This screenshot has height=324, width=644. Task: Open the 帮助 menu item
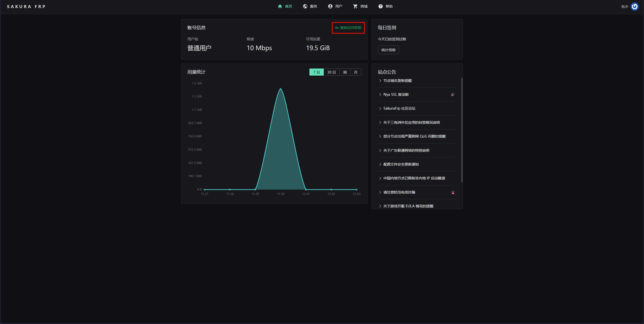coord(389,6)
